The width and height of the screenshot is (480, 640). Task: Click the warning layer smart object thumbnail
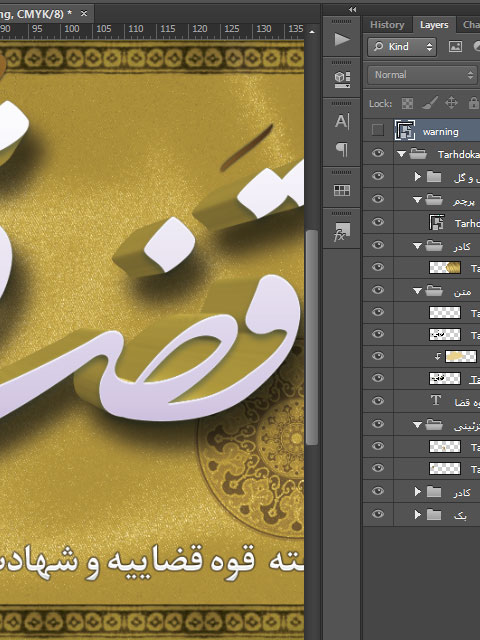point(405,131)
